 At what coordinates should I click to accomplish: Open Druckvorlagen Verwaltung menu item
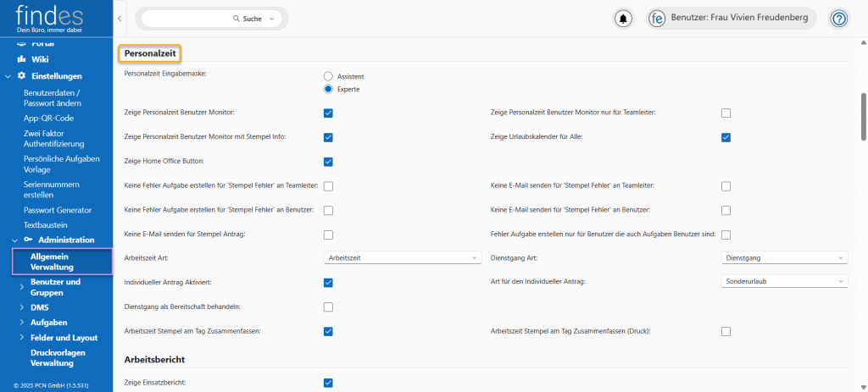pyautogui.click(x=58, y=357)
